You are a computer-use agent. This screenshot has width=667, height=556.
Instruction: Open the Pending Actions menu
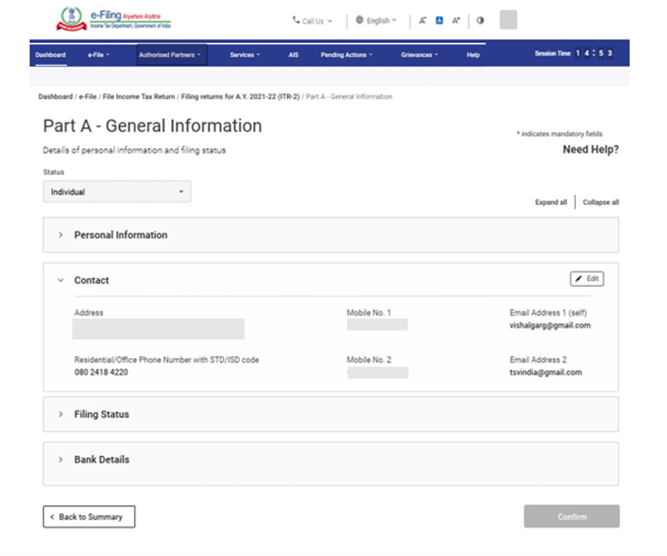click(x=346, y=55)
